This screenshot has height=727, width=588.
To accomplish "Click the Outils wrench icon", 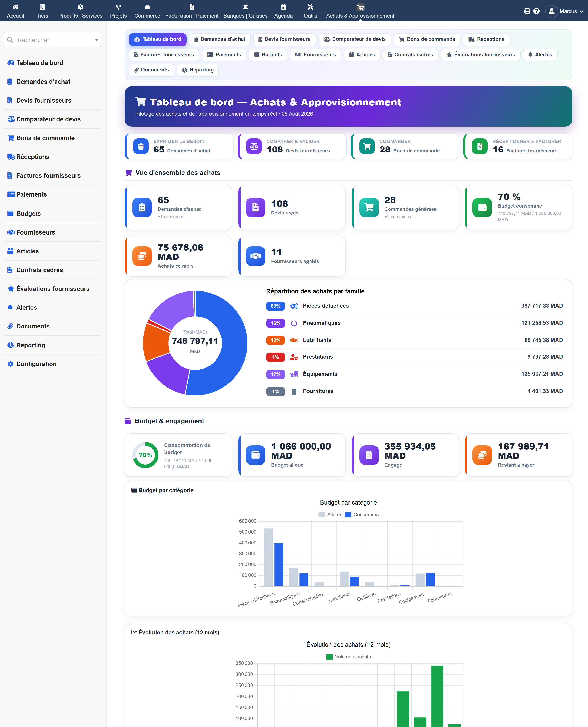I will click(310, 7).
